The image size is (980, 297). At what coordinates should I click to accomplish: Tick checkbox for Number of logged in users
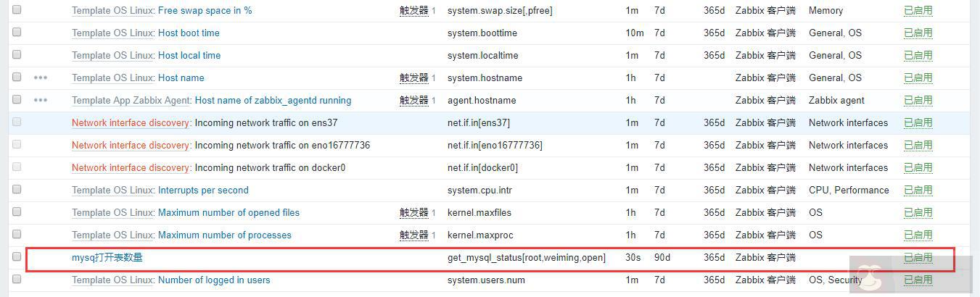(17, 280)
